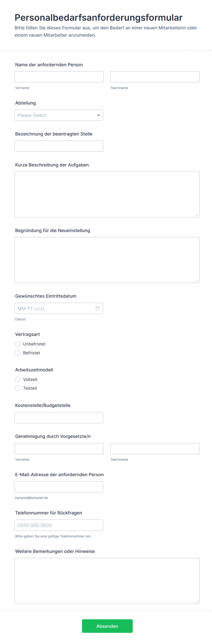The image size is (212, 644).
Task: Focus the E-Mail-Adresse input field
Action: [59, 487]
